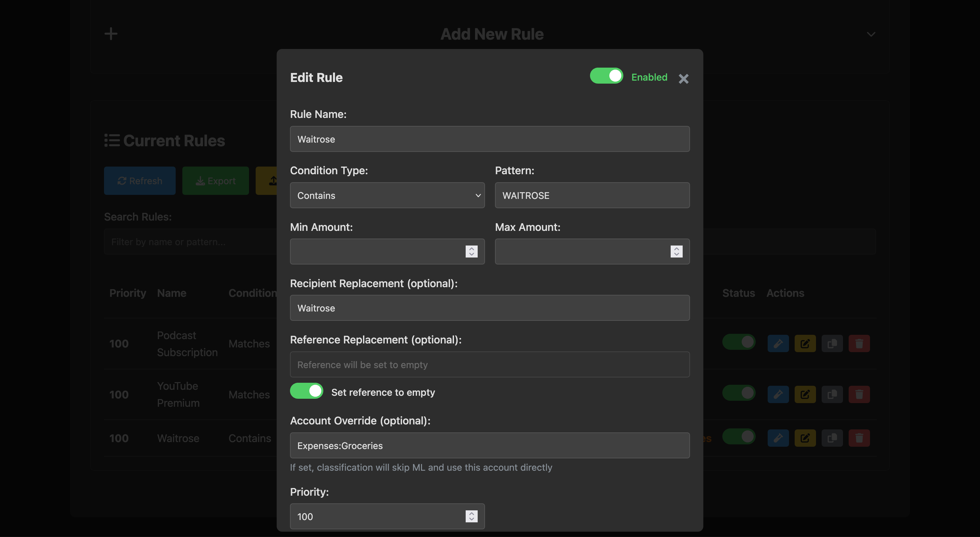The height and width of the screenshot is (537, 980).
Task: Click the Priority field showing 100
Action: pyautogui.click(x=387, y=516)
